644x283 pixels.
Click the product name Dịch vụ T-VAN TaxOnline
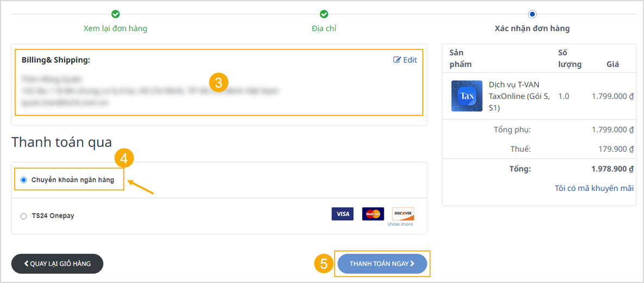pyautogui.click(x=520, y=96)
